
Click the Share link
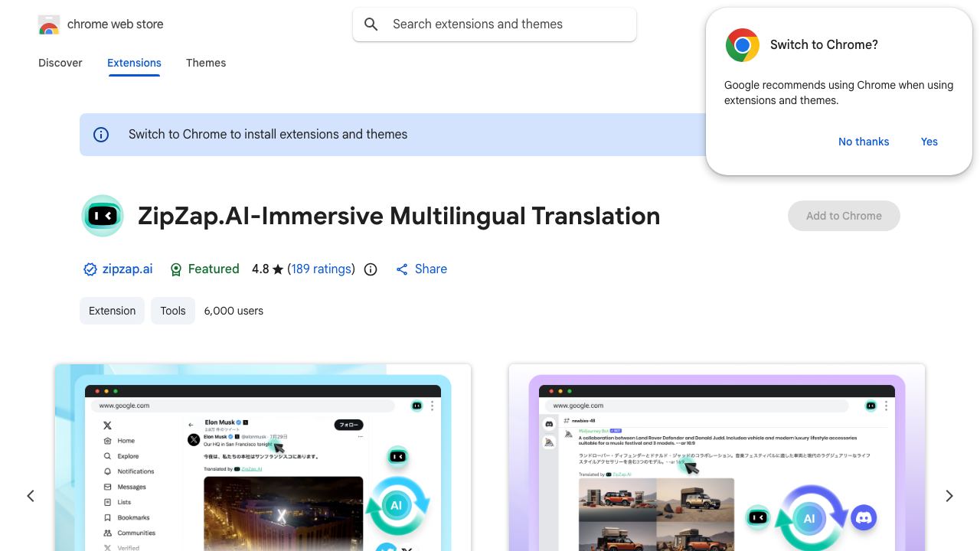click(x=421, y=269)
